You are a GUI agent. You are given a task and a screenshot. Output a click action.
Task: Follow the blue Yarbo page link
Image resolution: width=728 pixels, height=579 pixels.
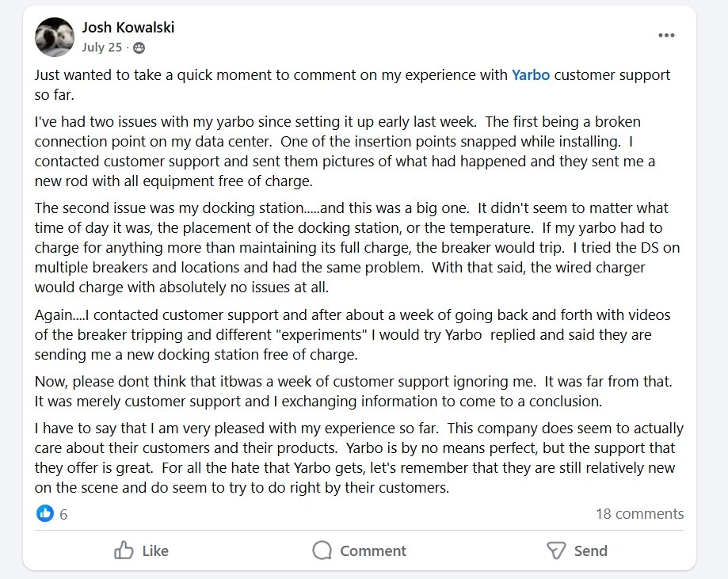531,75
